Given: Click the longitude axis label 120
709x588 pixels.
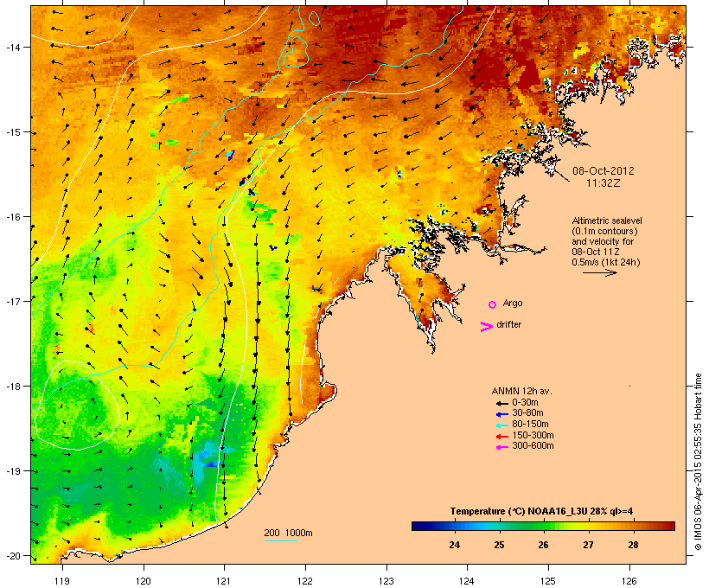Looking at the screenshot, I should click(144, 581).
